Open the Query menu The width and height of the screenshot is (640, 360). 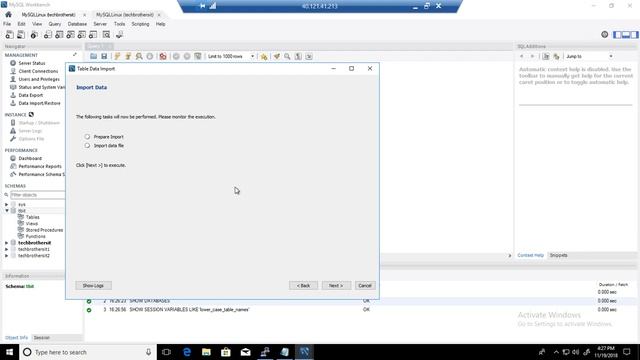[55, 24]
